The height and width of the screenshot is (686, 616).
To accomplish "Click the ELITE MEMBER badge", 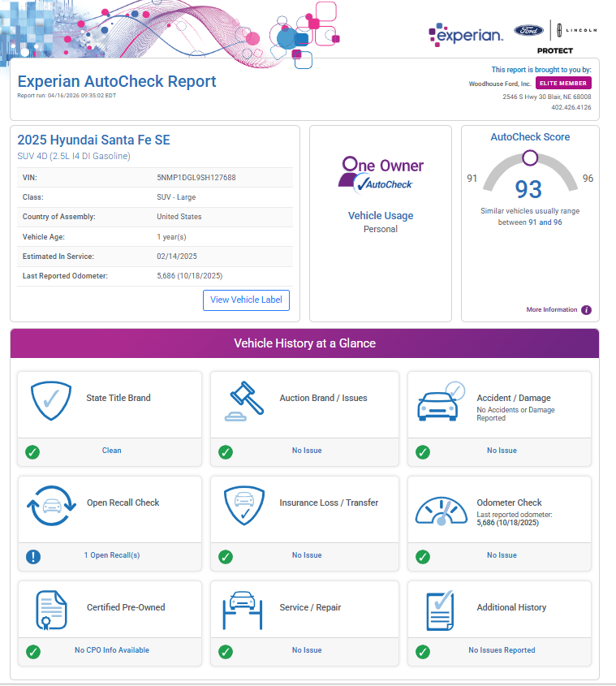I will tap(563, 83).
